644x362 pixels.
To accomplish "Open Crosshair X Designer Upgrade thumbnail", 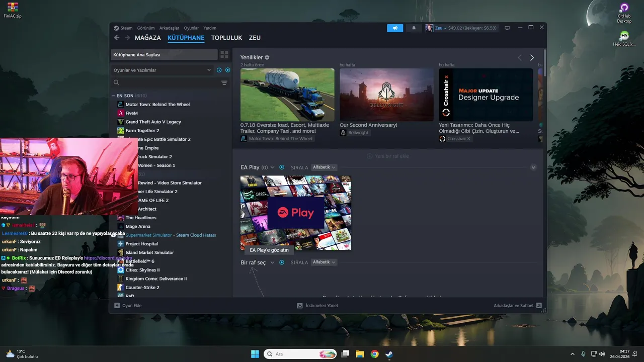I will coord(486,95).
